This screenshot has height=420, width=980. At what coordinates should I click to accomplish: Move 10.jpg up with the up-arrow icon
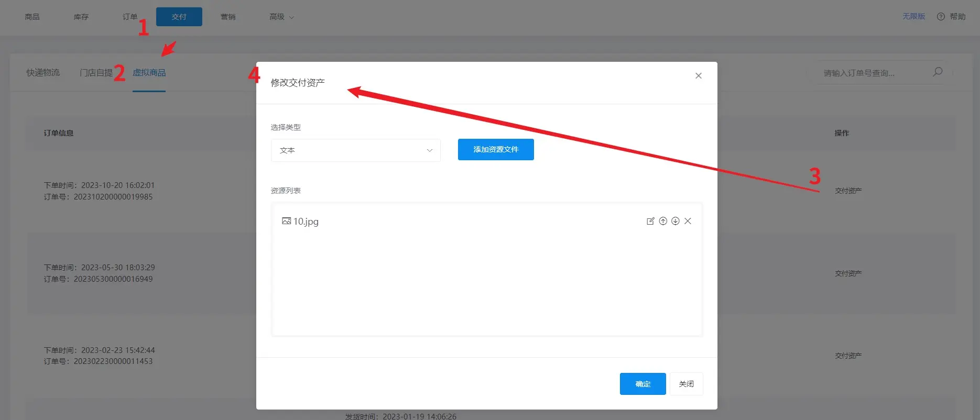663,221
